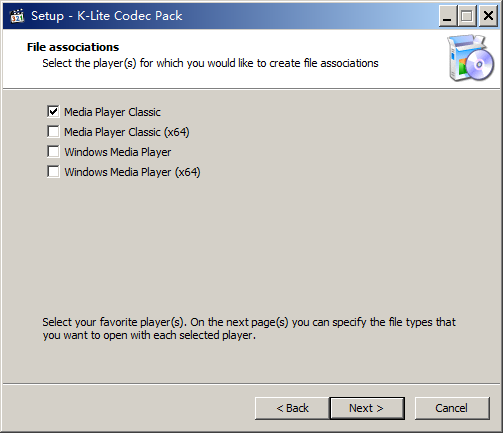The height and width of the screenshot is (433, 503).
Task: Tick the Windows Media Player checkbox
Action: click(53, 152)
